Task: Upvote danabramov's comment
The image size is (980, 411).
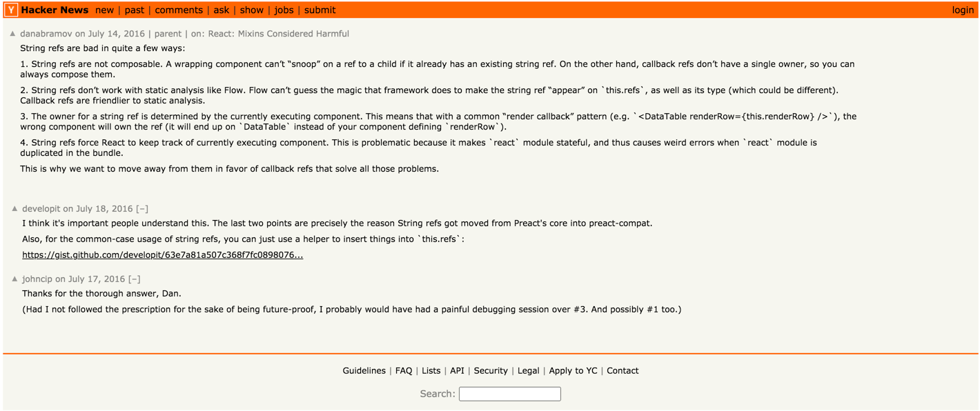Action: [12, 34]
